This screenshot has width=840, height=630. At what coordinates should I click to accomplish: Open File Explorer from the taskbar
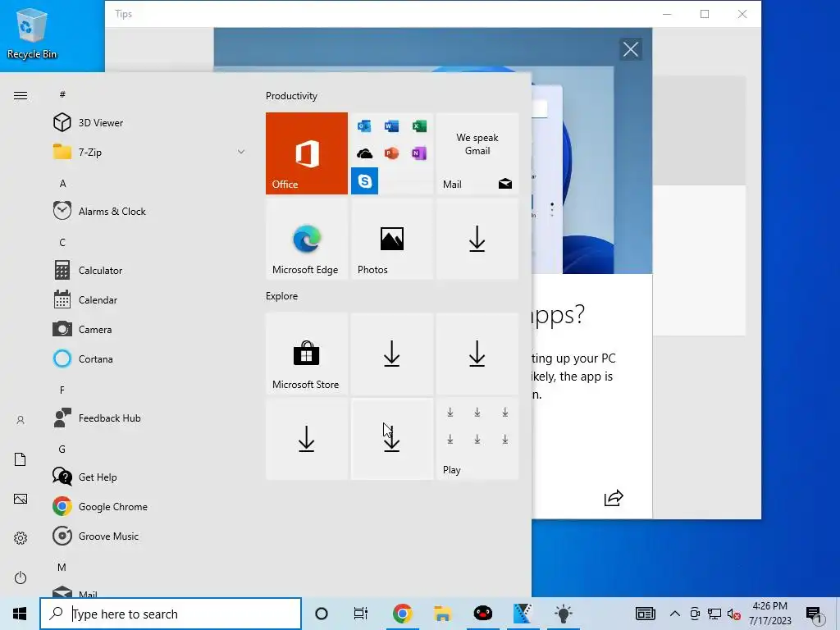(x=442, y=614)
